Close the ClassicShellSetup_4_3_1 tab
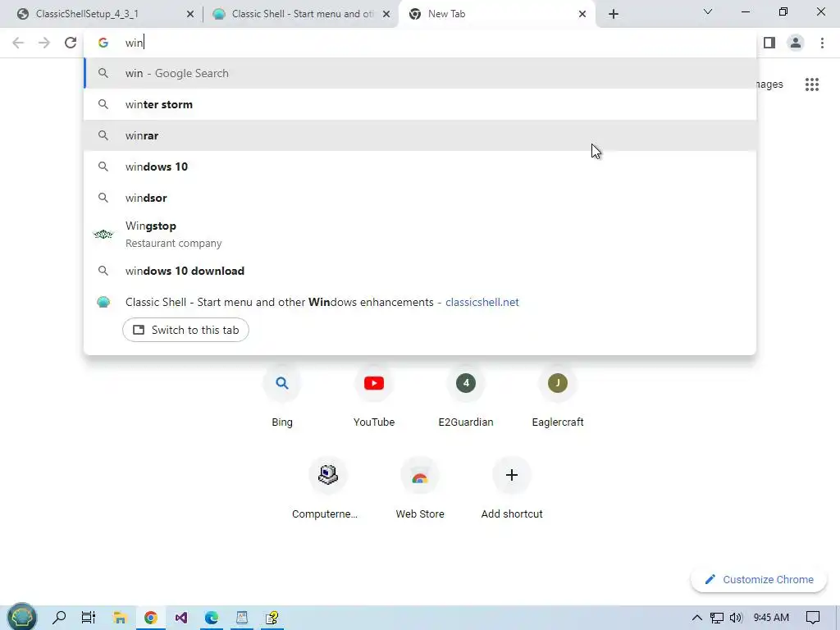Screen dimensions: 840x630 [x=190, y=15]
